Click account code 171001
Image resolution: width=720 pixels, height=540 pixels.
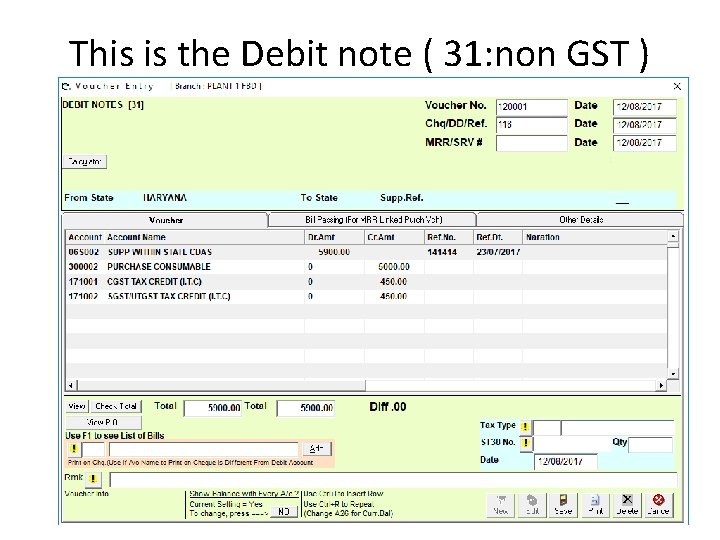click(x=83, y=281)
